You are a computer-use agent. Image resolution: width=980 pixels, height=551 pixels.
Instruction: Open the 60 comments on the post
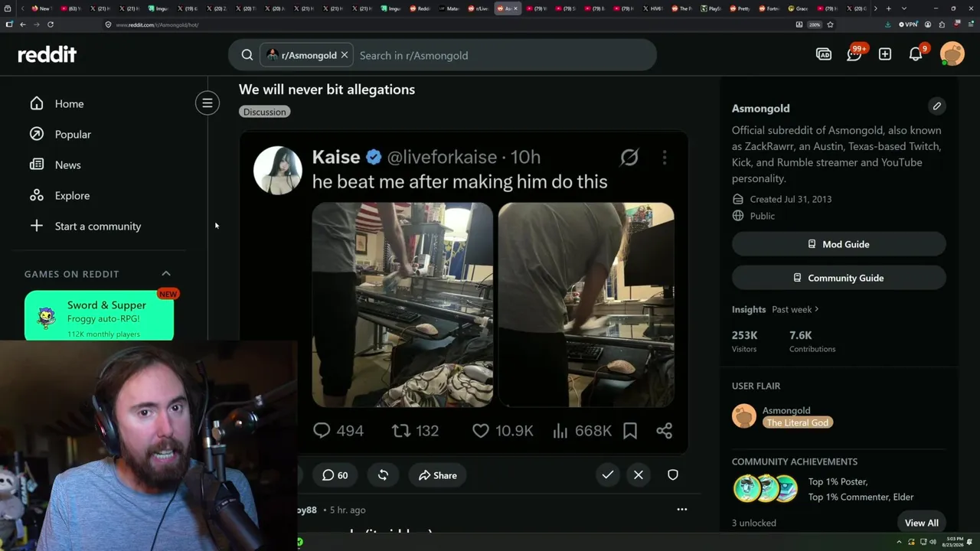click(x=335, y=475)
